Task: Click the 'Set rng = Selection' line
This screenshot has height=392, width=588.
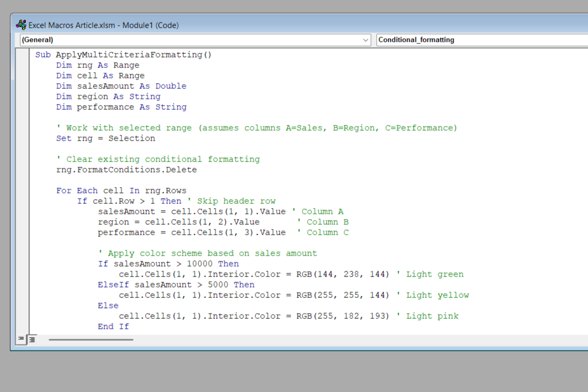Action: [x=106, y=139]
